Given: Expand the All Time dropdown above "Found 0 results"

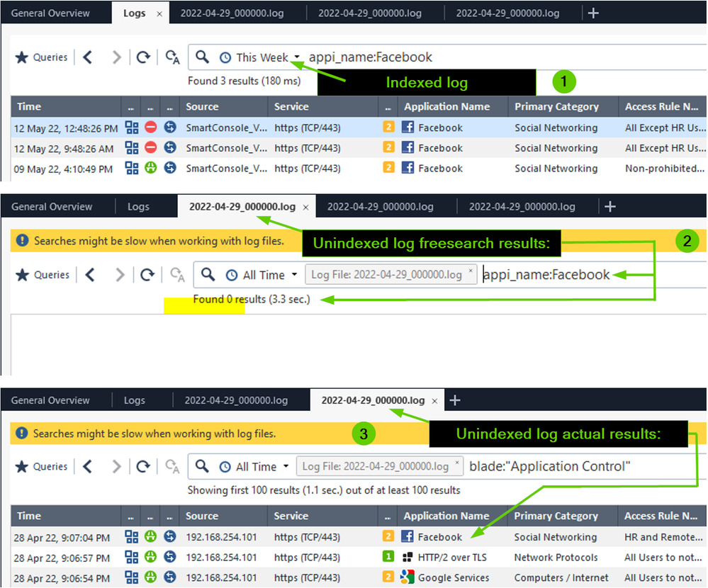Looking at the screenshot, I should [x=294, y=274].
